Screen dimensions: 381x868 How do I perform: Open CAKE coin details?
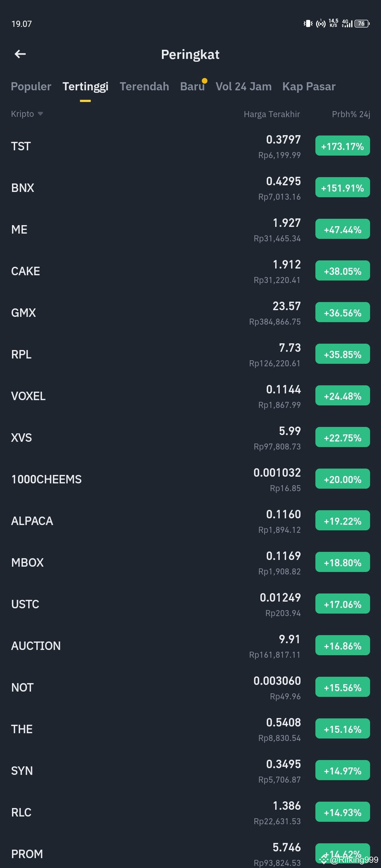[x=141, y=271]
